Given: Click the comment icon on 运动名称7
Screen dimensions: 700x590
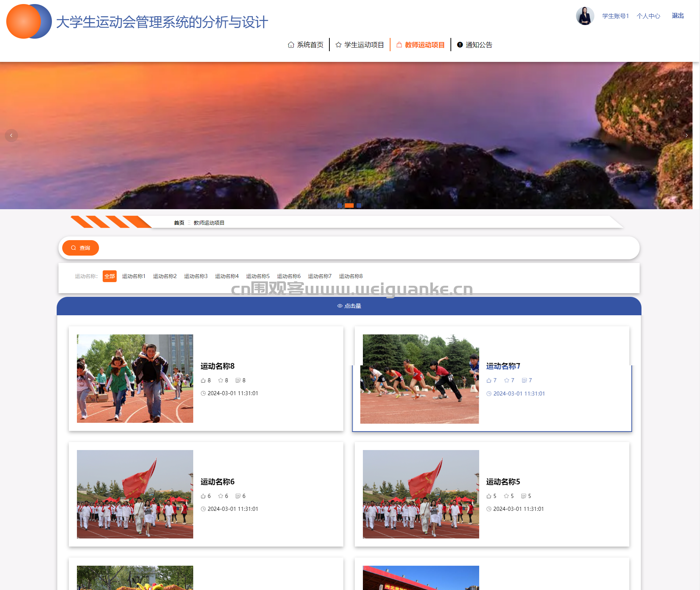Looking at the screenshot, I should point(524,380).
